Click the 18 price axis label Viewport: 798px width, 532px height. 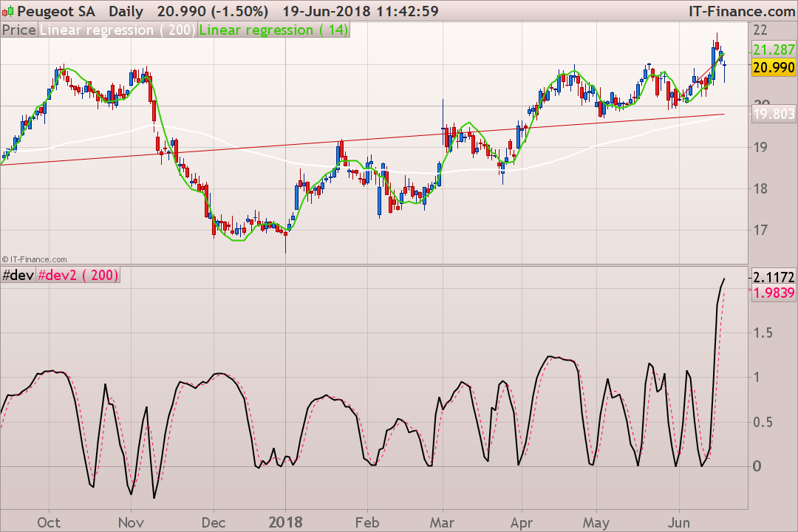[760, 189]
